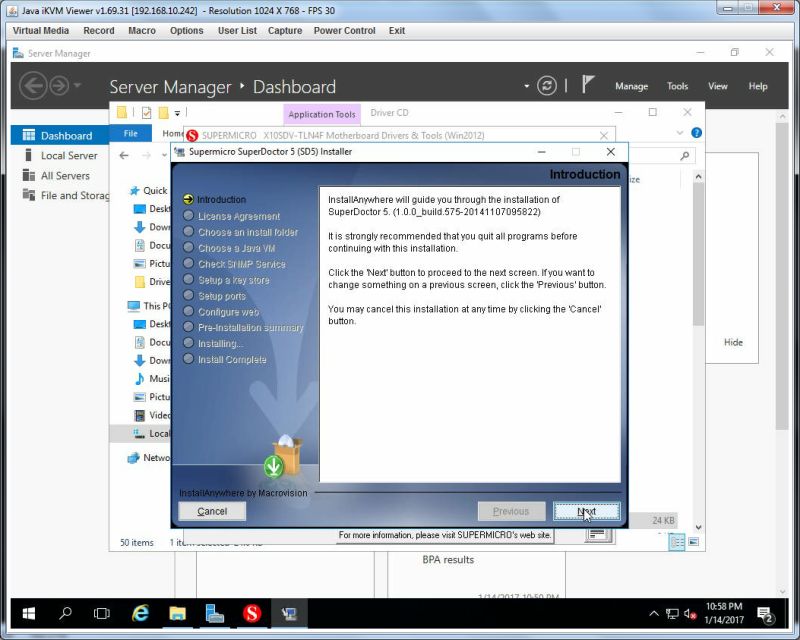Viewport: 800px width, 640px height.
Task: Open taskbar search
Action: click(65, 613)
